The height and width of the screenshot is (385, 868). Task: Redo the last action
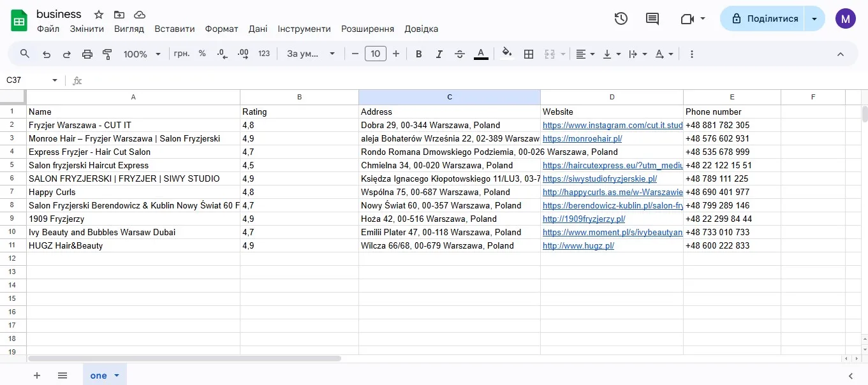tap(67, 54)
